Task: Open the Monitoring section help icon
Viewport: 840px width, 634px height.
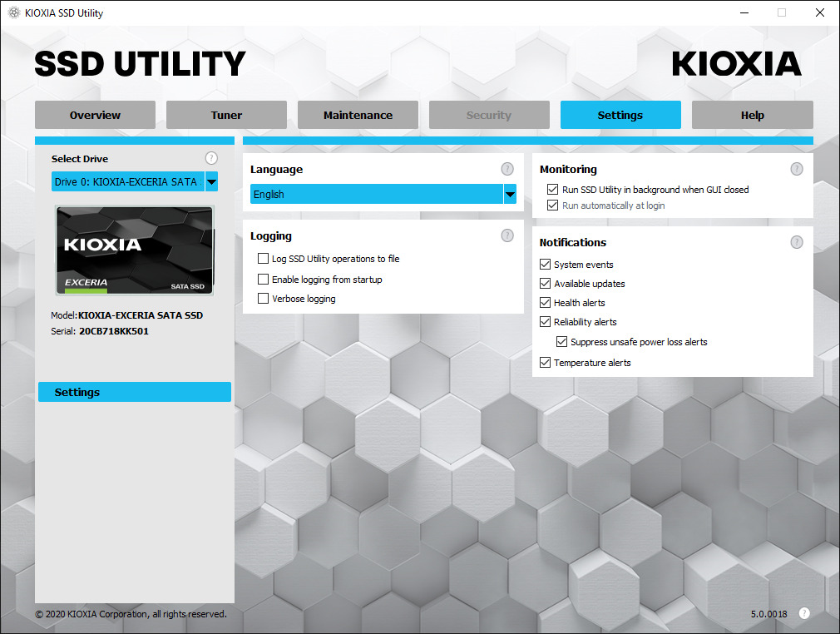Action: 797,169
